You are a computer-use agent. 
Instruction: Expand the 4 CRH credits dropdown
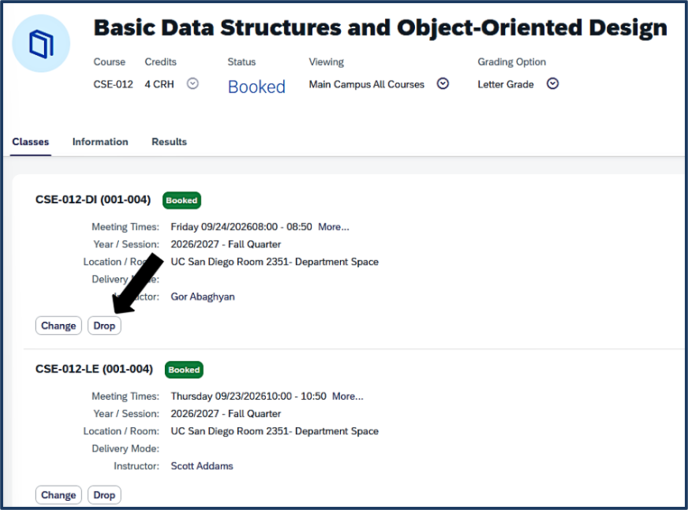193,83
